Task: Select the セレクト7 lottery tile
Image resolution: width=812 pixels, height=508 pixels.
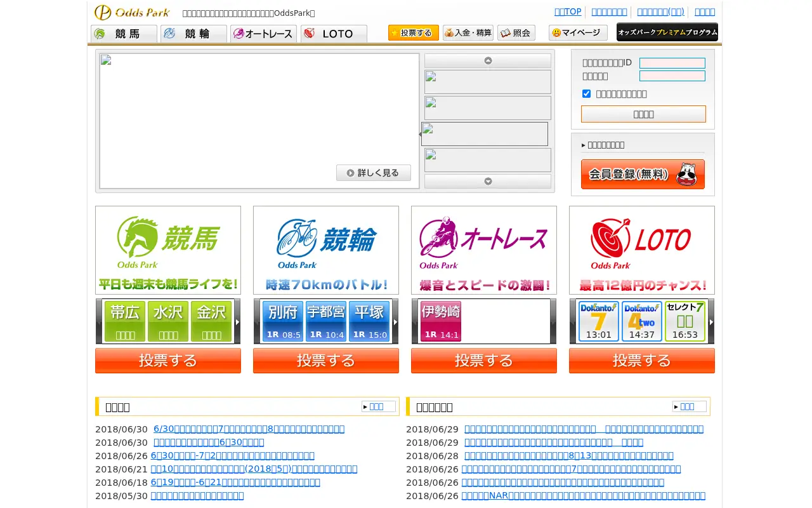Action: [x=685, y=321]
